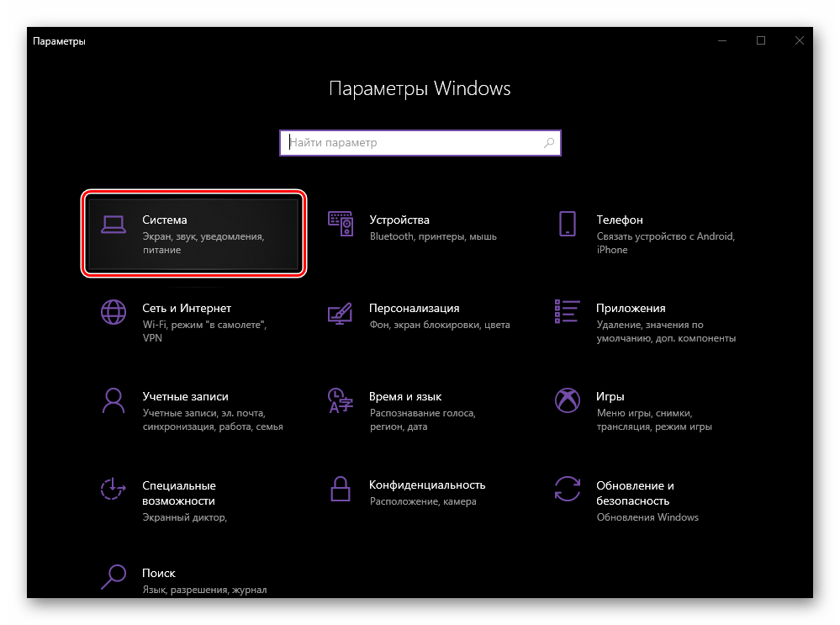Click the "Параметры Windows" heading

420,88
